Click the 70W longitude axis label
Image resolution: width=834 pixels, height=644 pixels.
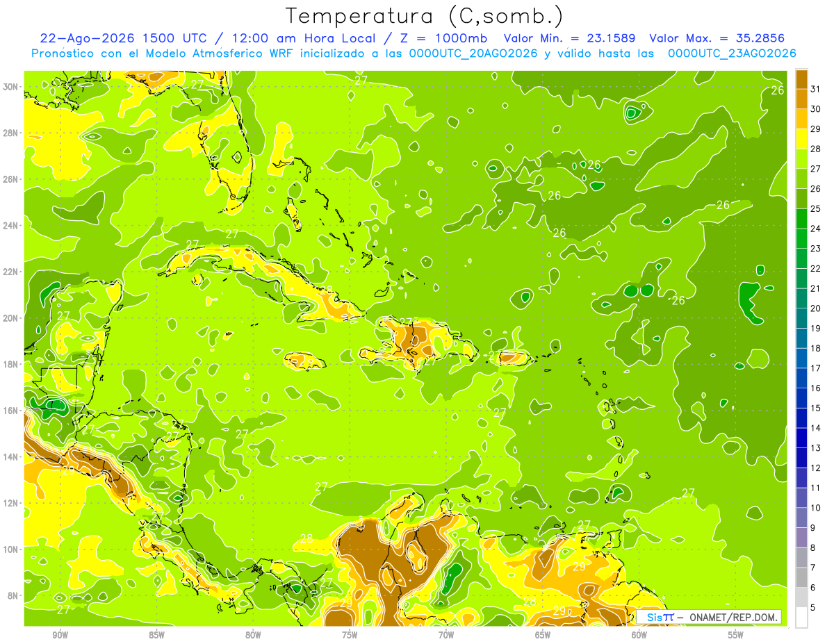point(446,635)
